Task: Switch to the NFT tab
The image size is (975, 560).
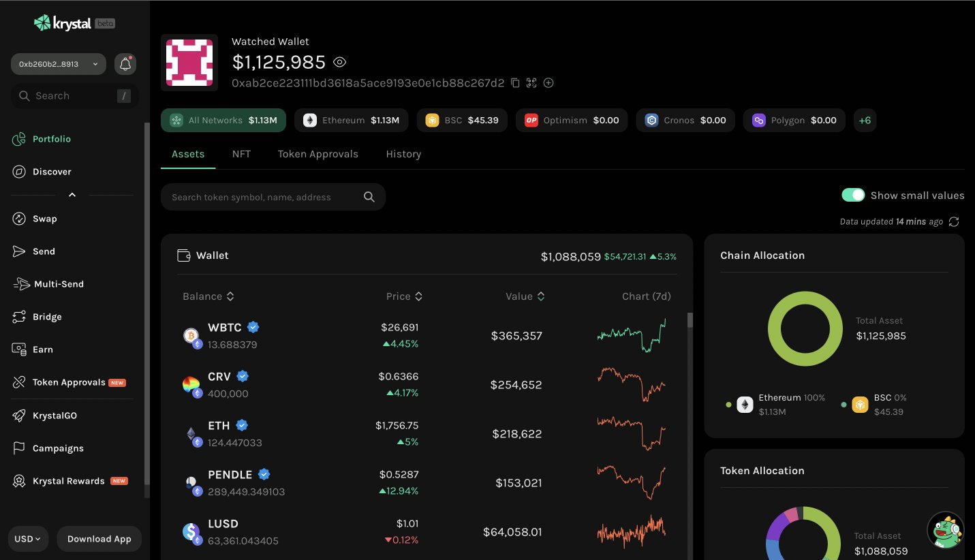Action: [241, 154]
